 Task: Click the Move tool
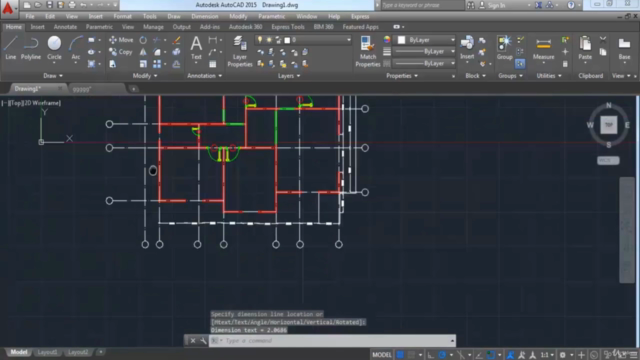[121, 40]
